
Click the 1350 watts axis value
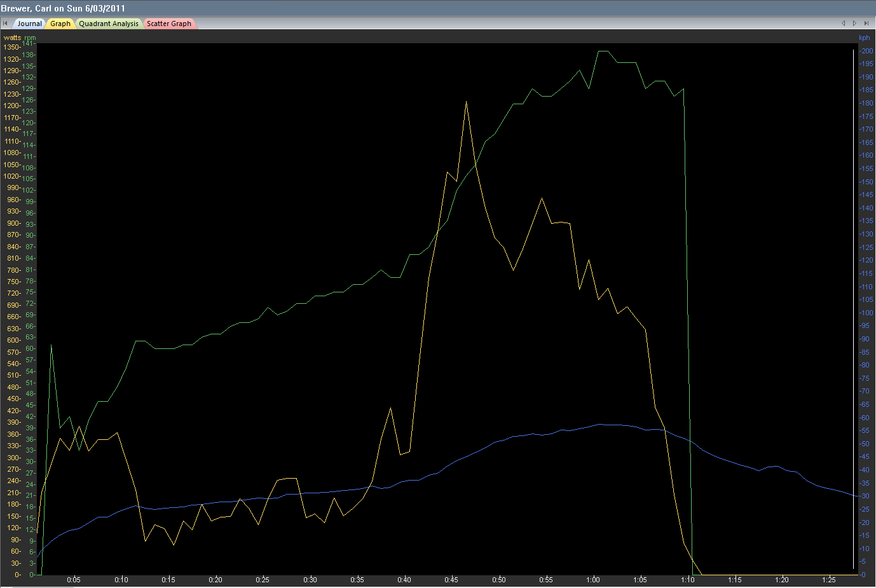click(11, 47)
